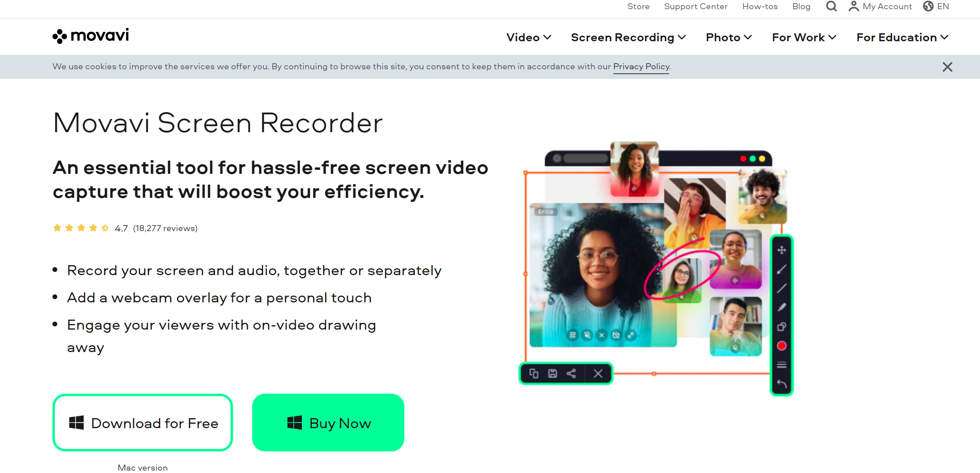Click the Search icon in navbar

[x=831, y=6]
